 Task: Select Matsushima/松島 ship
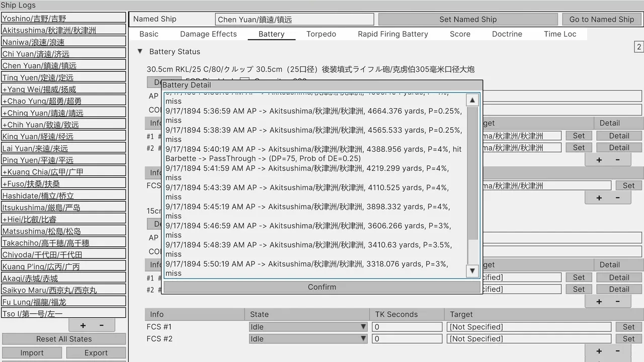63,231
